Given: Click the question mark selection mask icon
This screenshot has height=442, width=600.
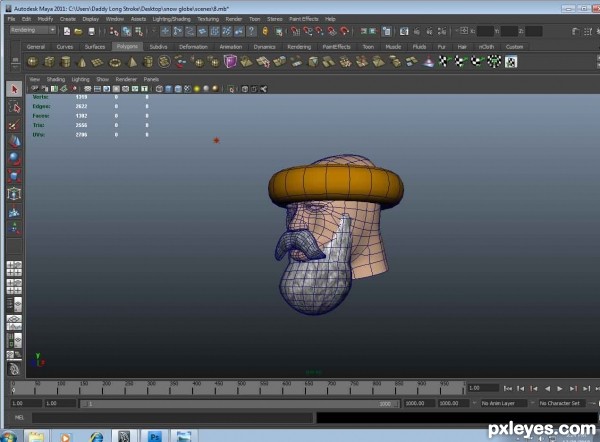Looking at the screenshot, I should pos(251,31).
